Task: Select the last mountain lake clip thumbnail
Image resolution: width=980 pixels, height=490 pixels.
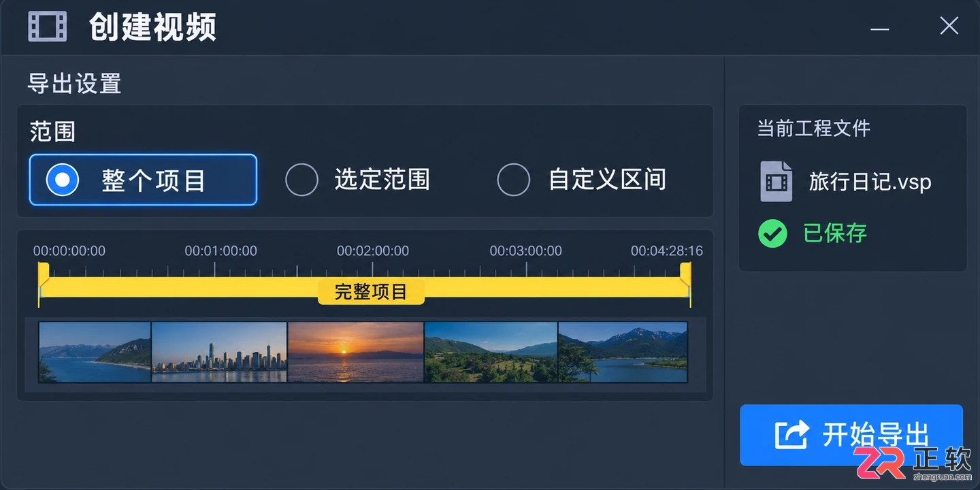Action: 623,352
